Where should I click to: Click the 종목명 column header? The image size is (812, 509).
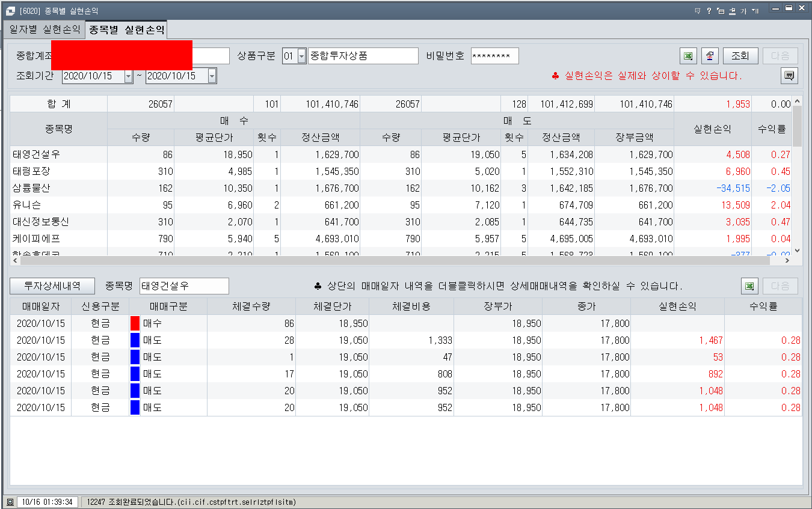coord(59,129)
